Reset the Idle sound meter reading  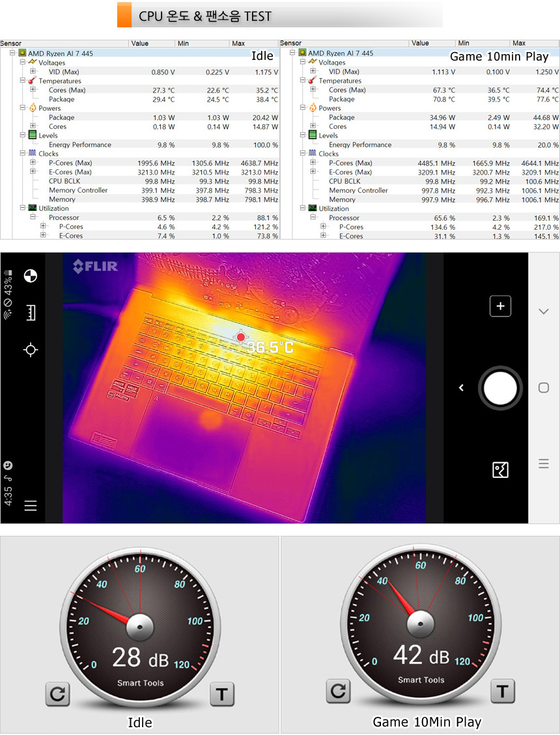[x=57, y=694]
